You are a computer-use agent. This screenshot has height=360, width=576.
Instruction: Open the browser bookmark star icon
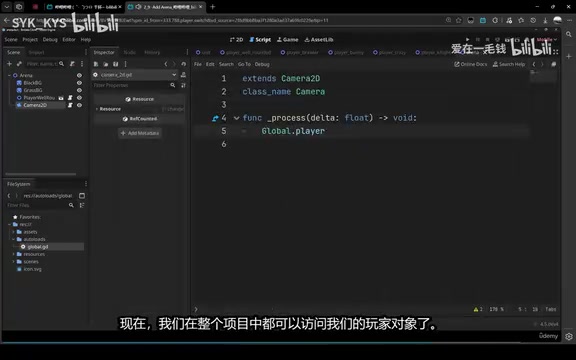[x=458, y=20]
